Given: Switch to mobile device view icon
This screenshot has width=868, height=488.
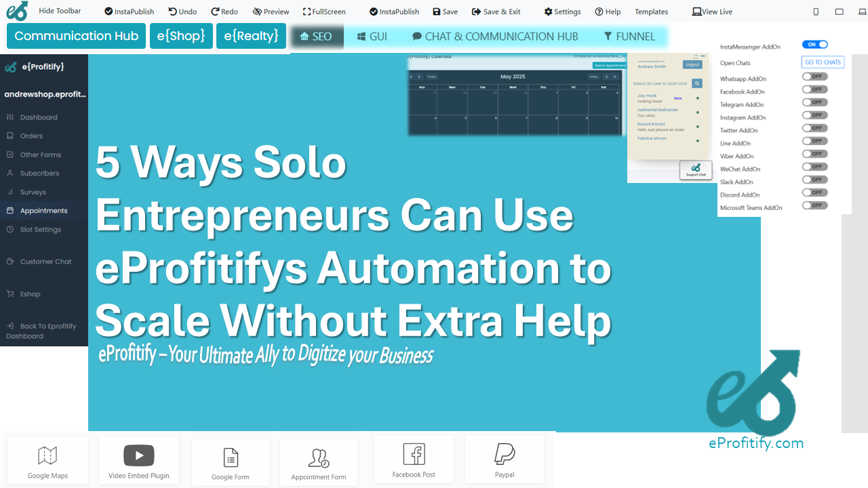Looking at the screenshot, I should [816, 12].
